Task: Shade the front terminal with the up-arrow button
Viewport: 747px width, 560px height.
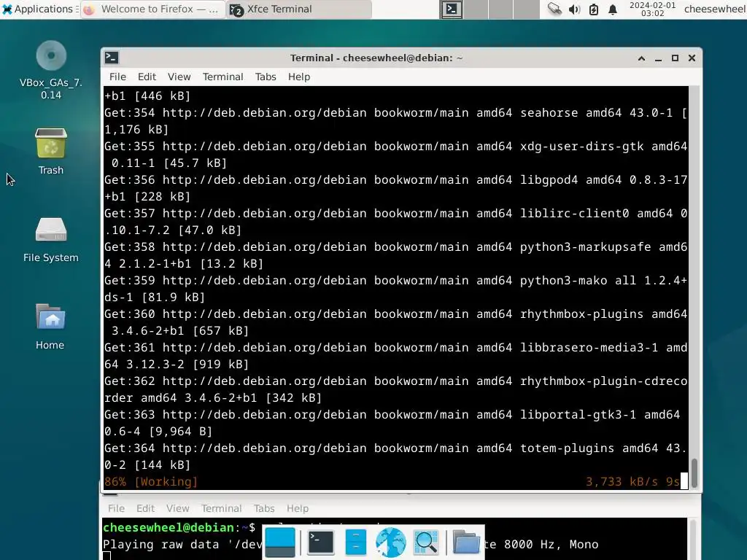Action: click(x=641, y=58)
